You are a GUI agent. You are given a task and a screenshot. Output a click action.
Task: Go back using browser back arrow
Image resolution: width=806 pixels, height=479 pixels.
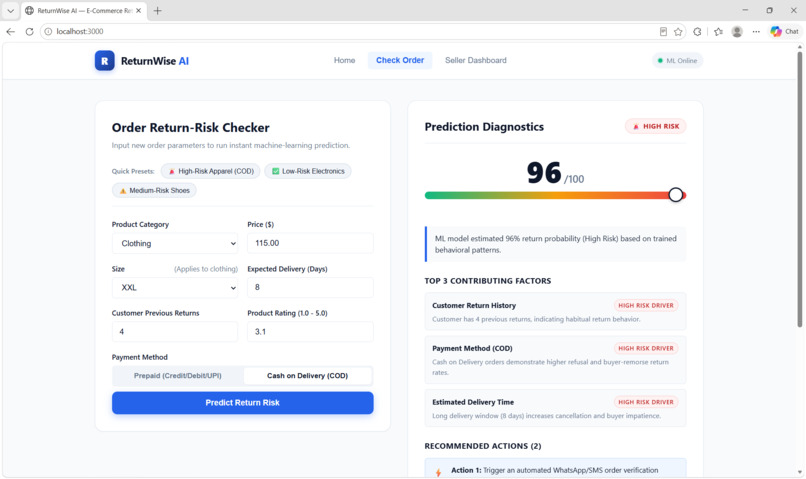click(x=10, y=31)
